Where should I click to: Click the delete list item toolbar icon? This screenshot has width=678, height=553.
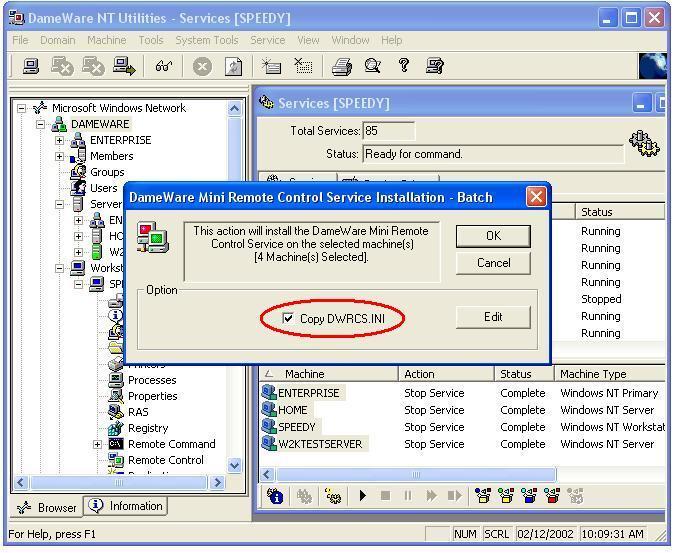303,66
